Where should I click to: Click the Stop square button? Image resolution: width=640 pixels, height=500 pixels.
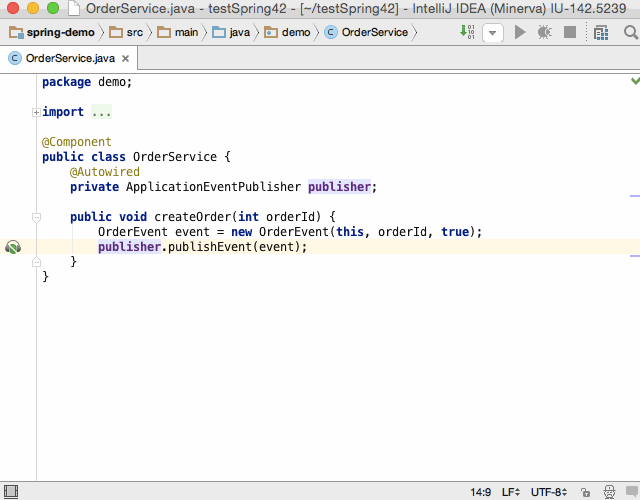click(570, 32)
